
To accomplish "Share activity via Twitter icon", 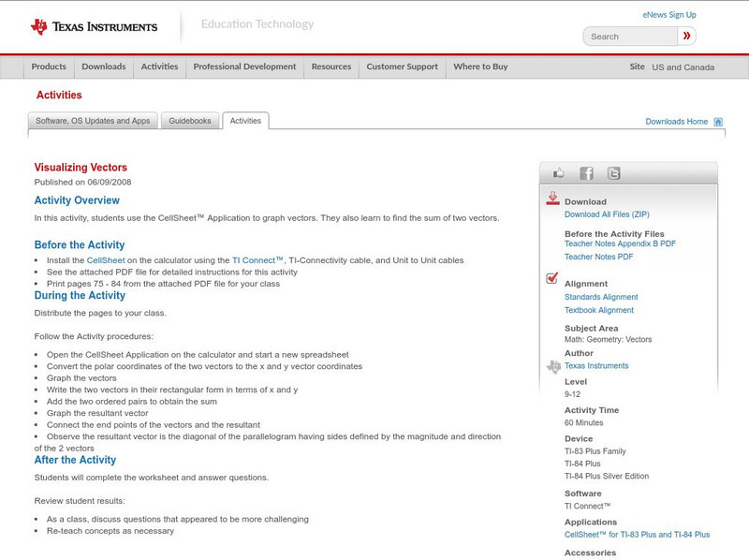I will coord(614,173).
